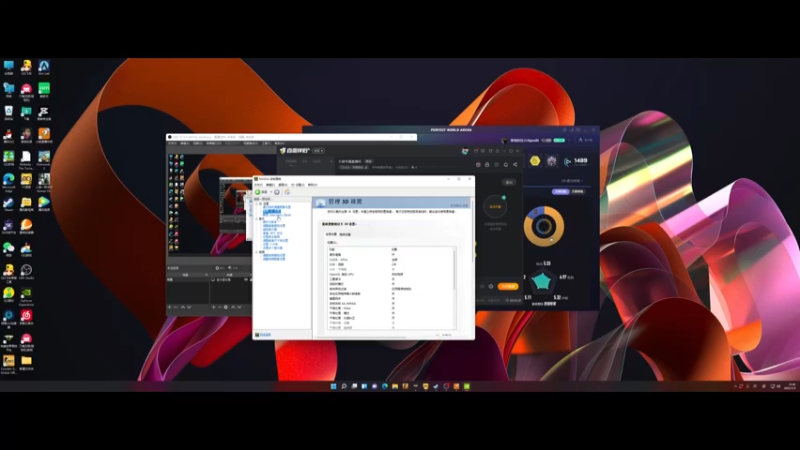
Task: Open the 3D 设置 menu in NVIDIA menu bar
Action: [x=297, y=185]
